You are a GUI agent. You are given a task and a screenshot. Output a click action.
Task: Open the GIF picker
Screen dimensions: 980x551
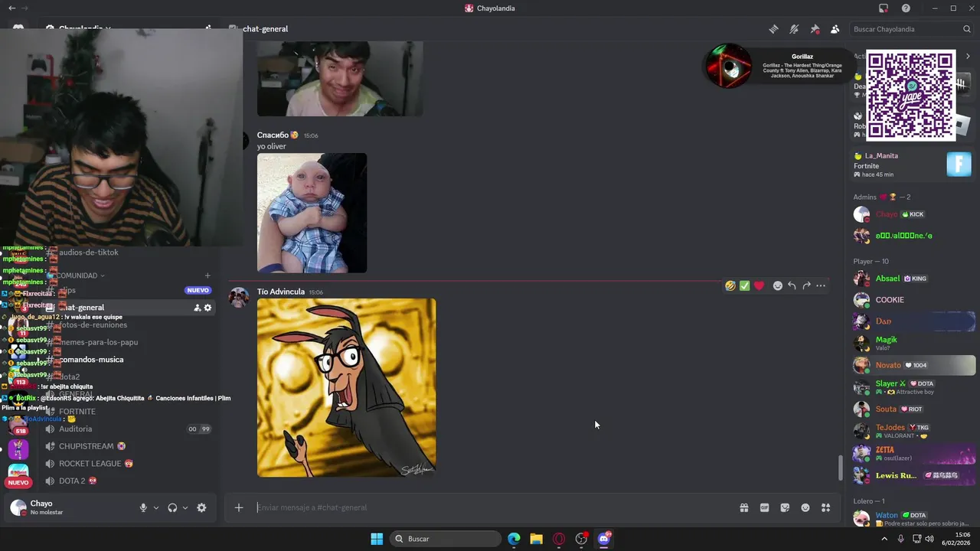(x=764, y=507)
